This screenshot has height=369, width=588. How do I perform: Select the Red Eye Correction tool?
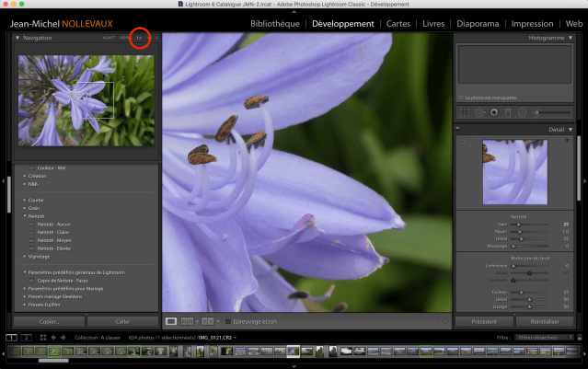click(494, 112)
